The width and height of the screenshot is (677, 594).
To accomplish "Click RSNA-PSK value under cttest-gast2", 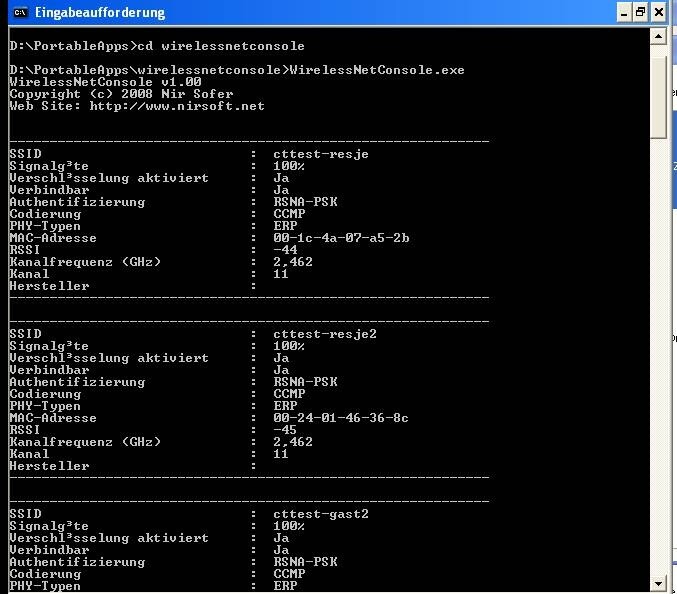I will coord(305,562).
